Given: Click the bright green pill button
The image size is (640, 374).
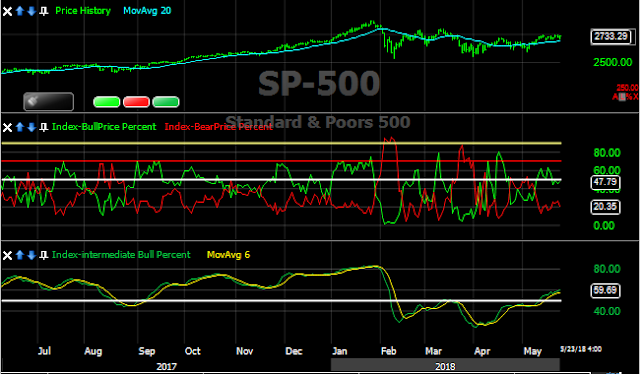Looking at the screenshot, I should pyautogui.click(x=107, y=102).
